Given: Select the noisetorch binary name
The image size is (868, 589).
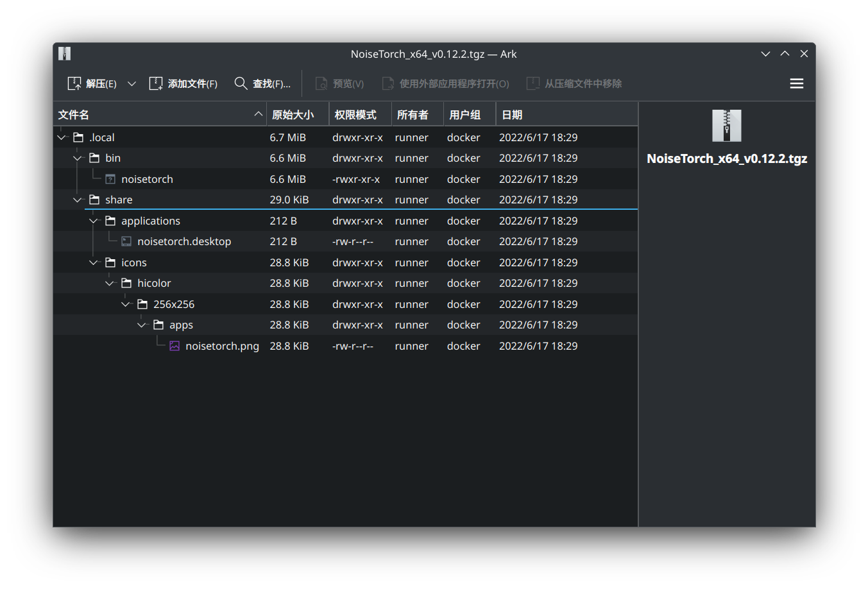Looking at the screenshot, I should (147, 179).
